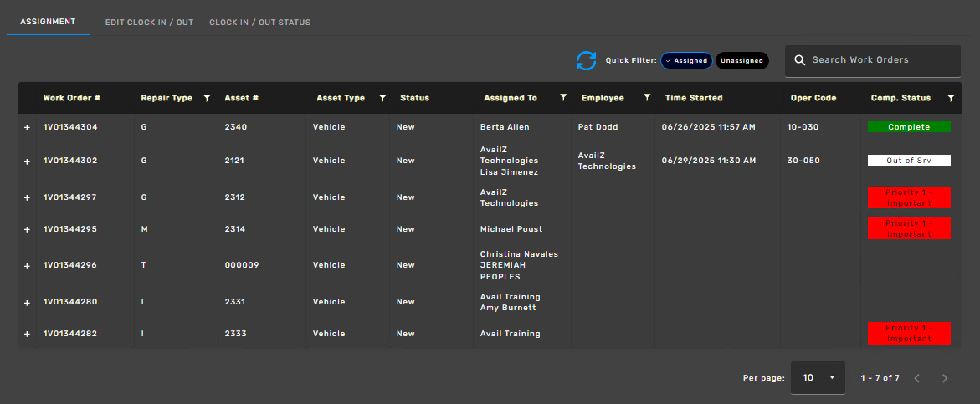Open the Per page dropdown
Screen dimensions: 980x404
818,378
